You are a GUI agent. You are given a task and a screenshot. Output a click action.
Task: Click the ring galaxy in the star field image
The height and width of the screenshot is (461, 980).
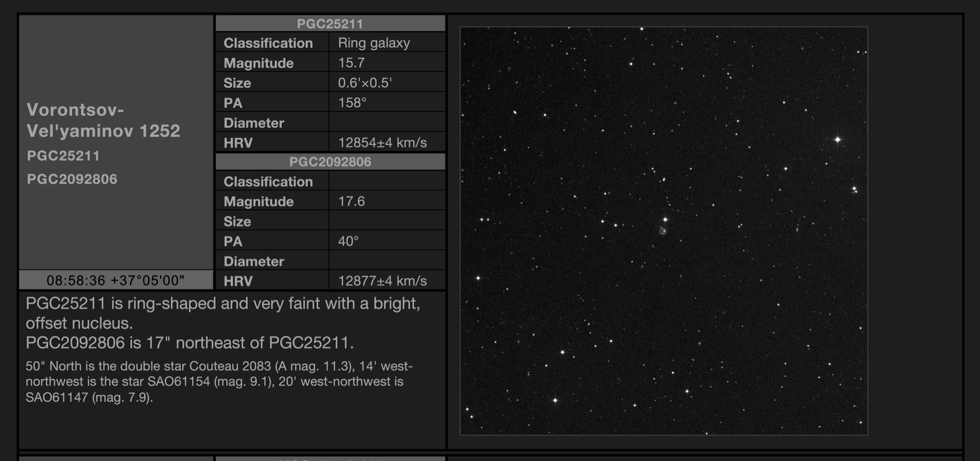663,231
